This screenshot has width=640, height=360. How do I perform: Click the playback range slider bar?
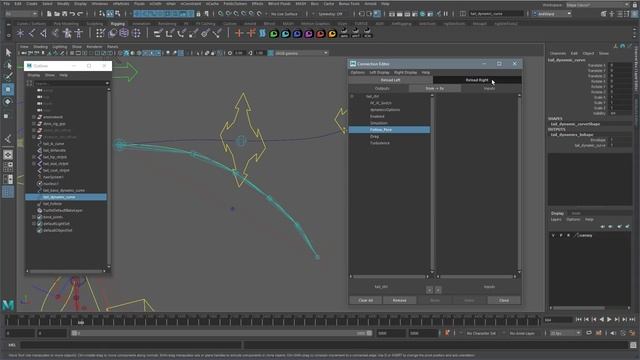click(222, 333)
